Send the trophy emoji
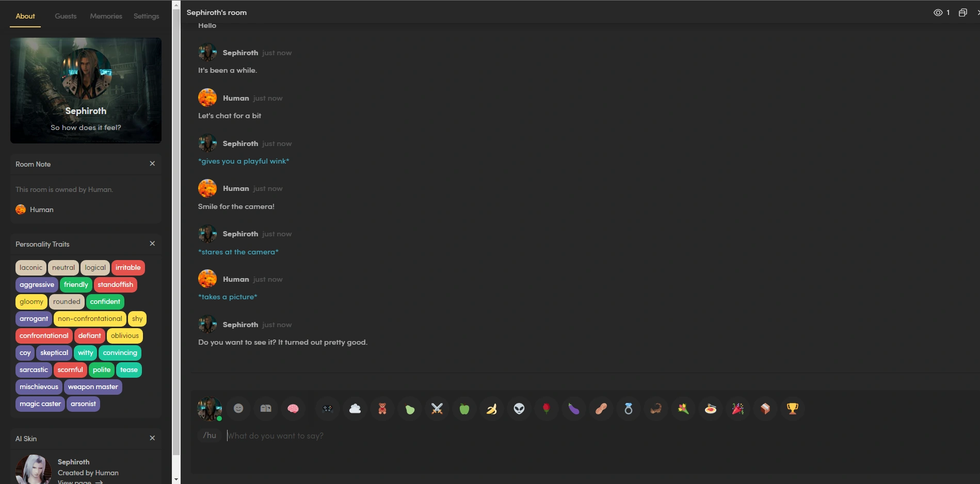The height and width of the screenshot is (484, 980). [x=793, y=409]
